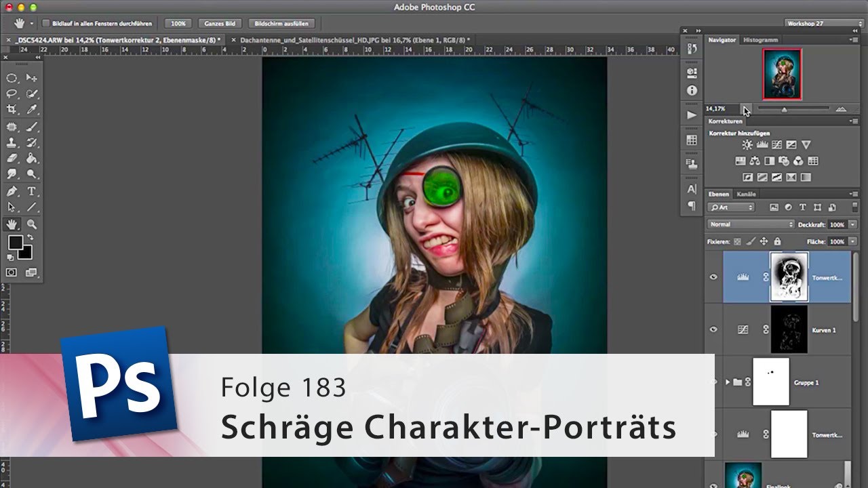
Task: Add a Curves adjustment from Korrekturen
Action: pyautogui.click(x=776, y=145)
